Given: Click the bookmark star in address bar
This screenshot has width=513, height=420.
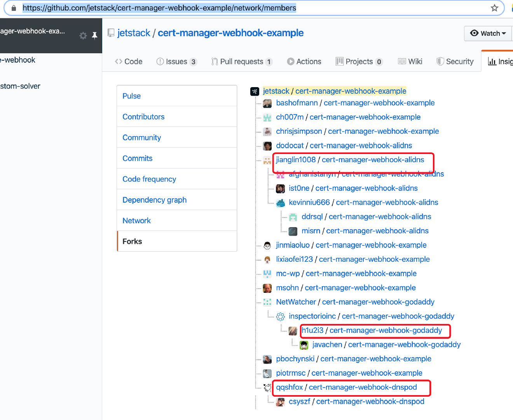Looking at the screenshot, I should (494, 8).
